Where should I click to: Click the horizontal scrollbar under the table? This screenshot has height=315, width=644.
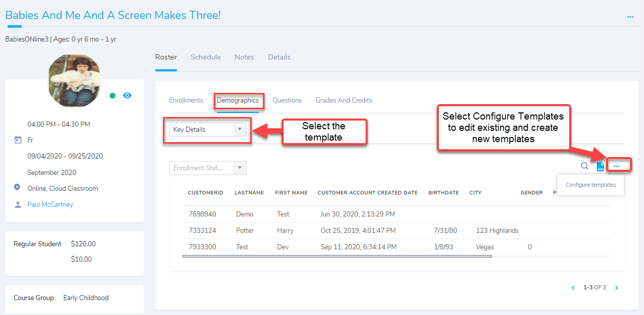(x=337, y=256)
